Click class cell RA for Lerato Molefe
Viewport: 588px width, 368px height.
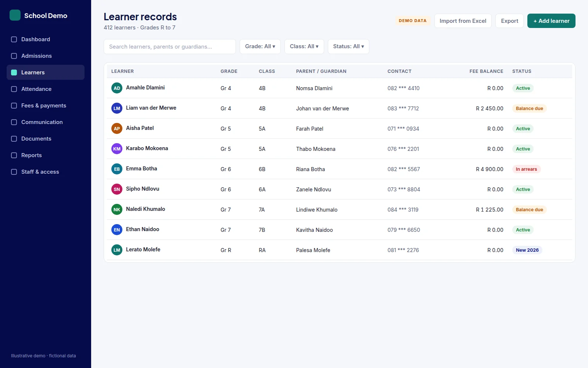click(262, 250)
